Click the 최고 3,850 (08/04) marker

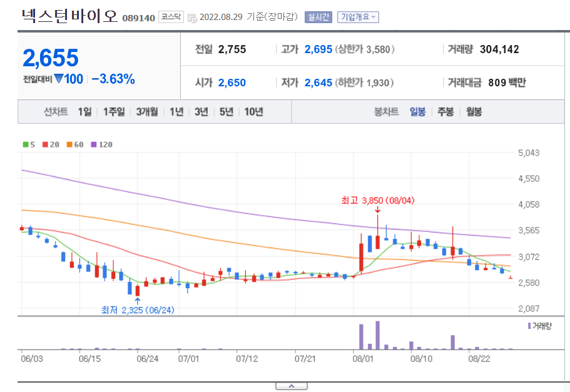(x=378, y=201)
